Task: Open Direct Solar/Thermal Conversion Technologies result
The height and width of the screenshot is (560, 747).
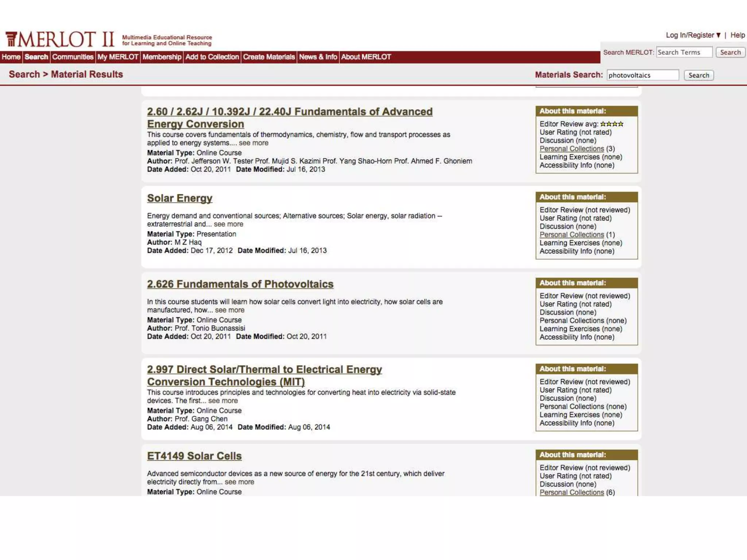Action: tap(264, 370)
